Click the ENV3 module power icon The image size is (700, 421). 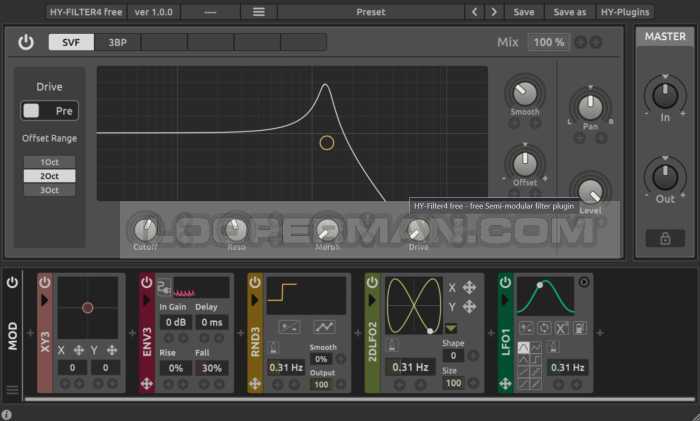click(x=147, y=283)
